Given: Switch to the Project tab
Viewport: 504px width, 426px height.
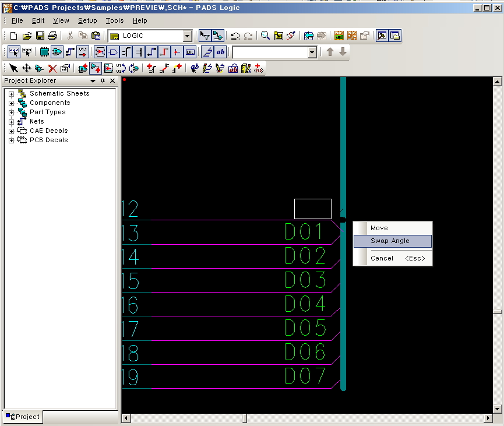Looking at the screenshot, I should click(23, 417).
